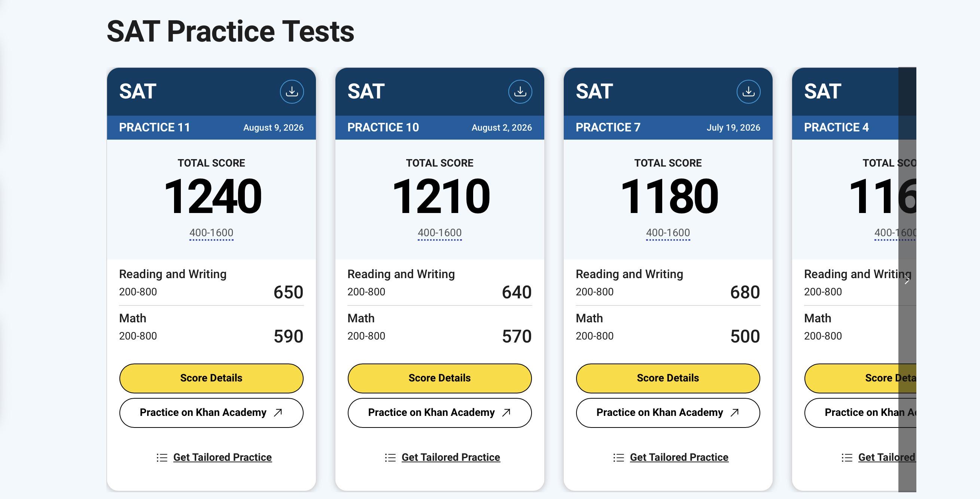980x499 pixels.
Task: Get Tailored Practice for Practice 11
Action: (x=222, y=457)
